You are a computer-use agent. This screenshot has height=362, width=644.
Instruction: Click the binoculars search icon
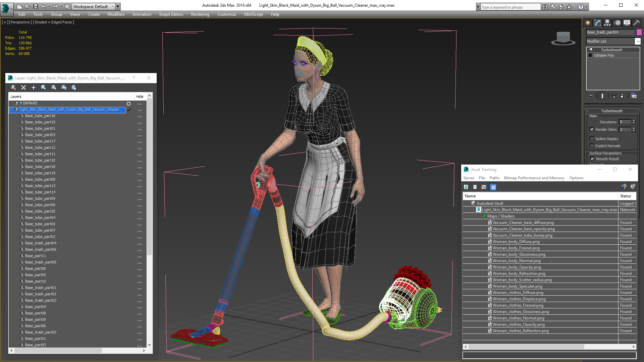(x=545, y=7)
